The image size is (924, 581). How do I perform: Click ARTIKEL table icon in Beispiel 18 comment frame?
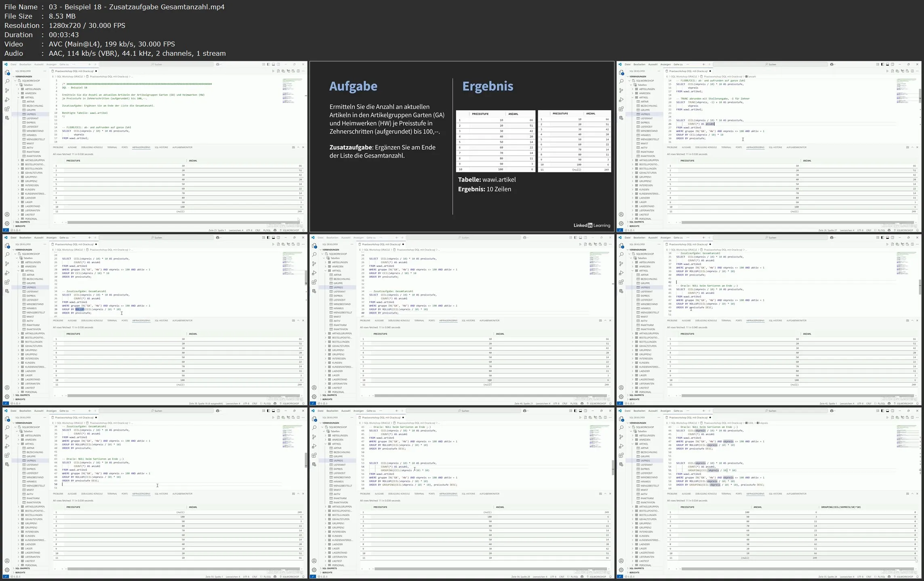(x=23, y=97)
